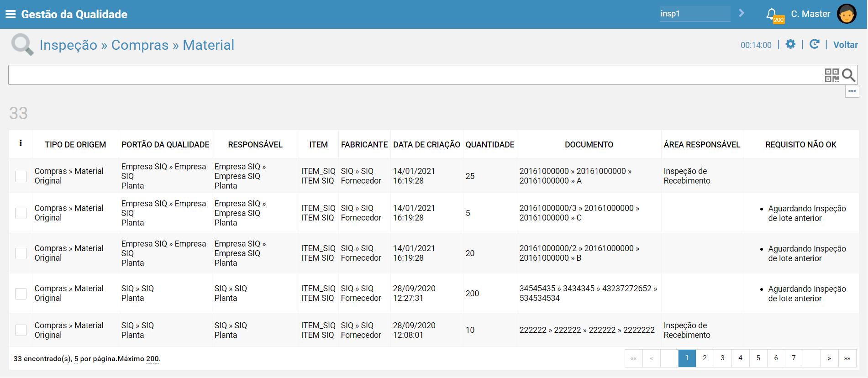Select checkbox for row with quantity 5

tap(21, 213)
